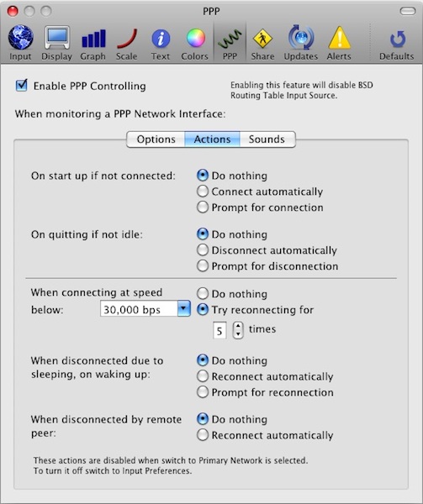
Task: Open the Scale curve icon
Action: (x=127, y=39)
